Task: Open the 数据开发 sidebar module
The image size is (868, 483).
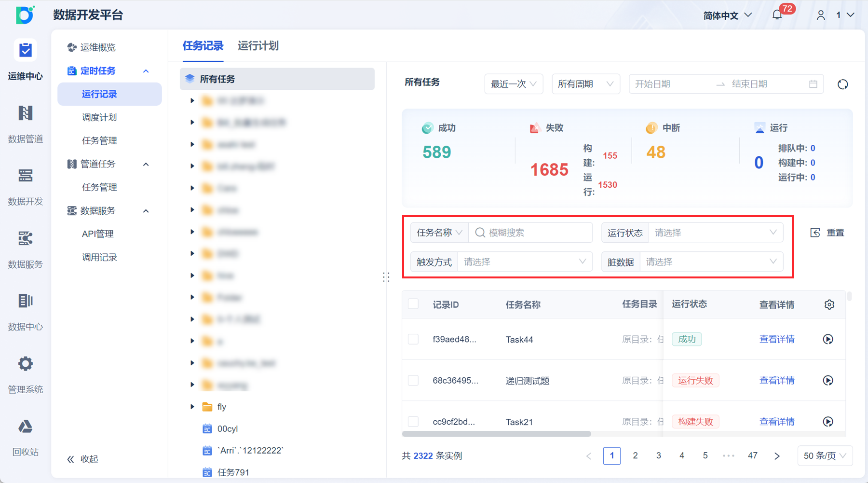Action: (25, 186)
